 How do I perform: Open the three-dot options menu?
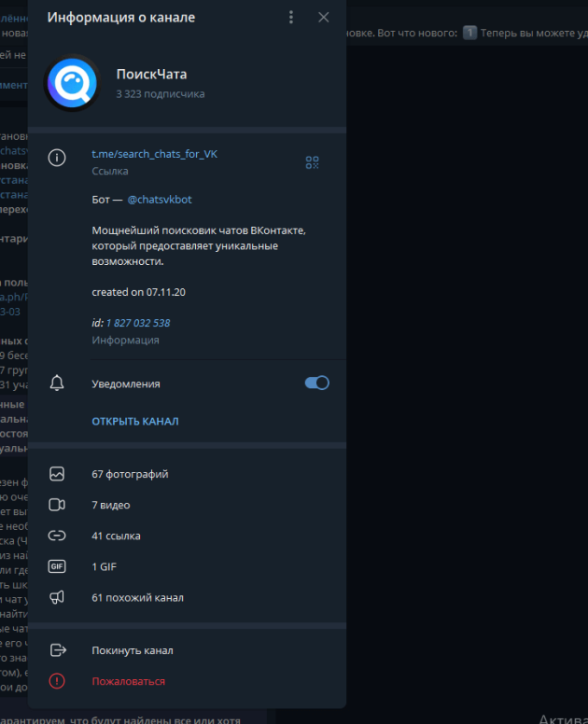point(291,18)
